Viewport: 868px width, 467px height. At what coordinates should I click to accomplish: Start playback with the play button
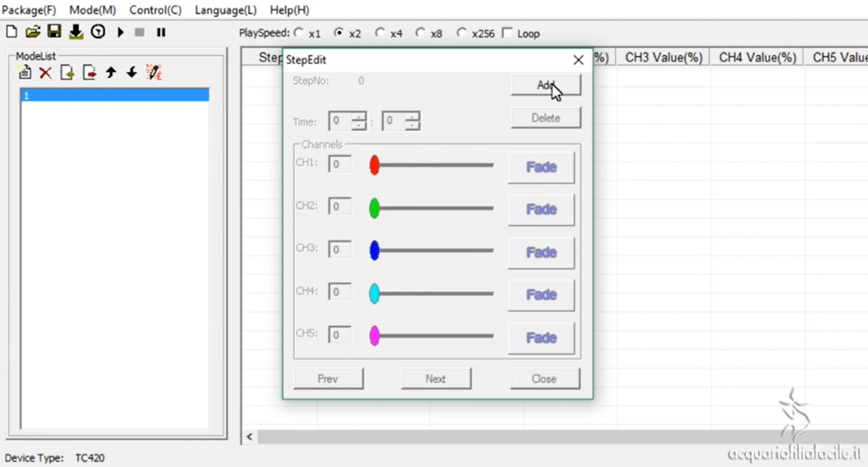pos(121,32)
